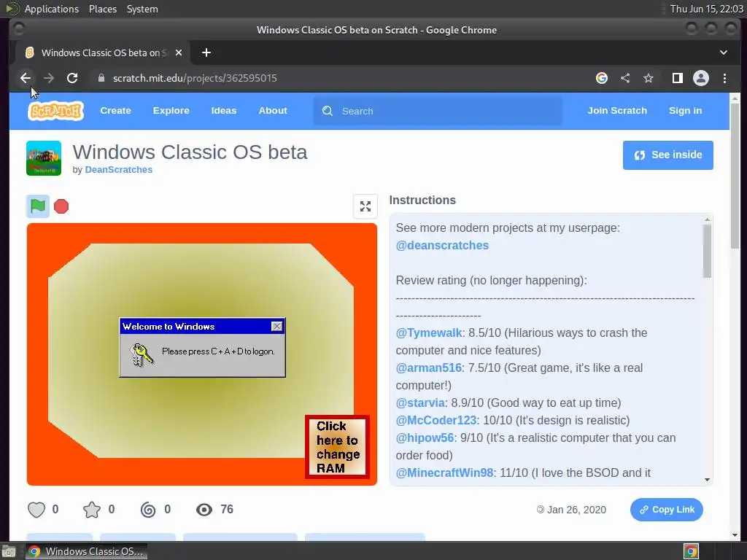Bookmark this tab with the star

click(649, 78)
